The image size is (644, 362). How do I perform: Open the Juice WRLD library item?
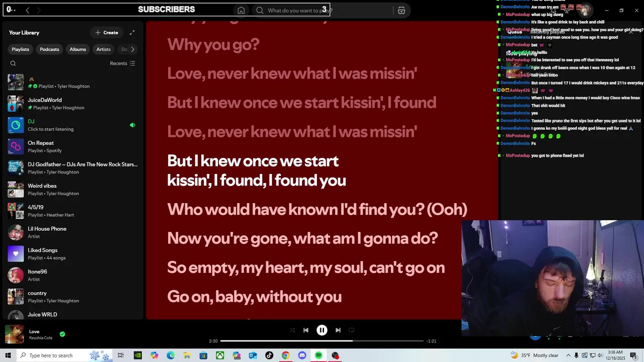point(73,315)
